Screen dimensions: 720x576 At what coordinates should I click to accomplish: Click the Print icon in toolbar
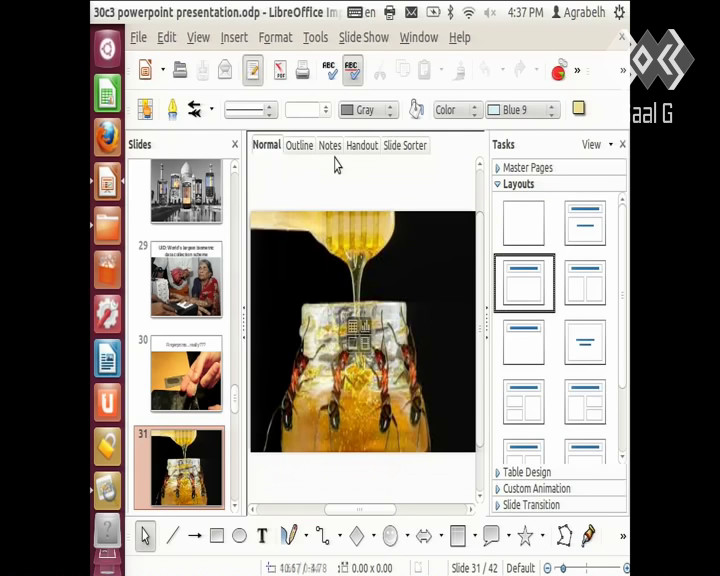point(303,70)
